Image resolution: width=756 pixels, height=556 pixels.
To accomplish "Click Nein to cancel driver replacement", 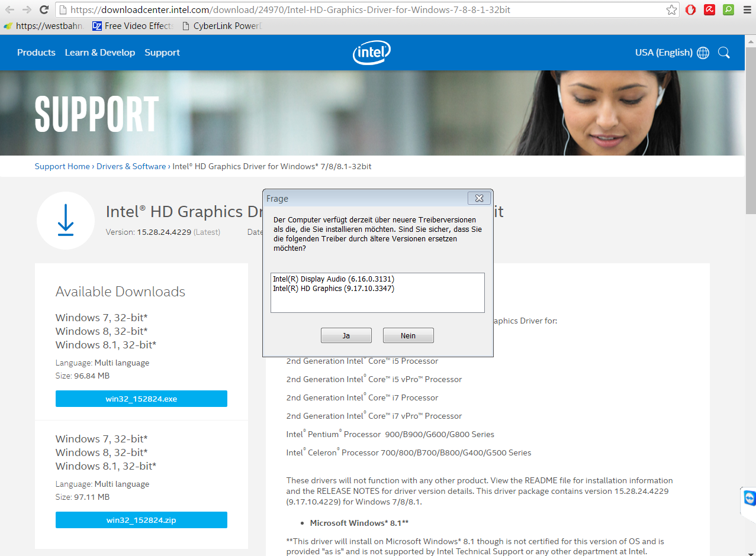I will tap(408, 335).
